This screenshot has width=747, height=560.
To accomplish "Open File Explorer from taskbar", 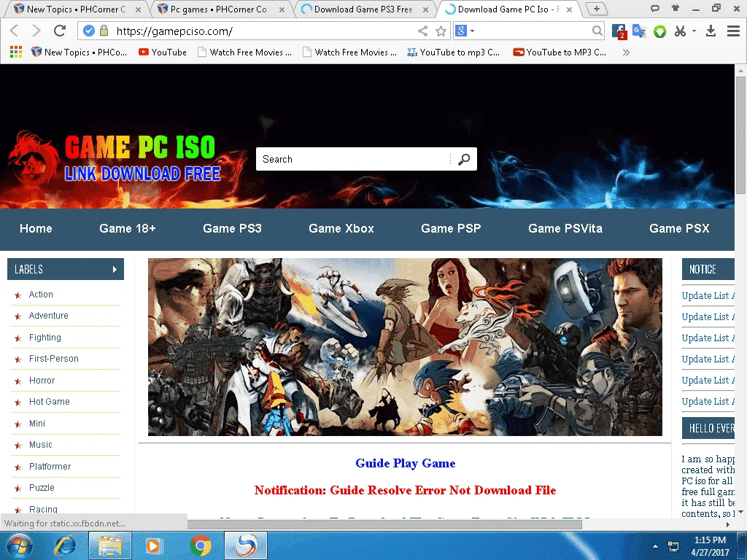I will (110, 545).
